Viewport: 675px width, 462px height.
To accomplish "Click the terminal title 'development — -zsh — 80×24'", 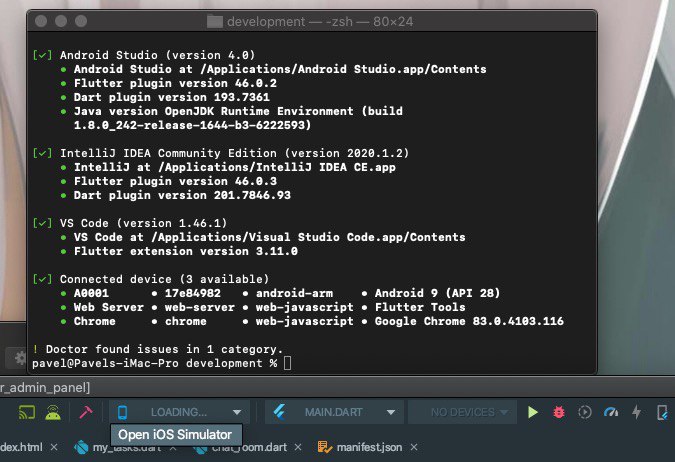I will click(320, 22).
